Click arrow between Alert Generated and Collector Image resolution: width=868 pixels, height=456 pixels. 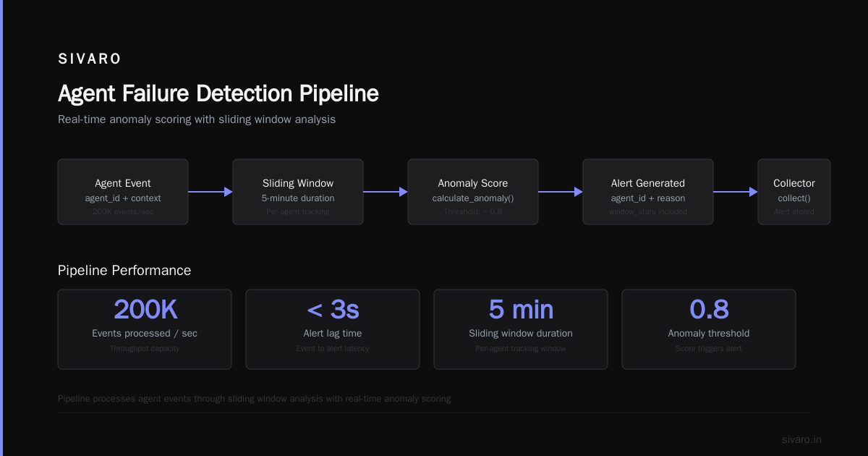click(x=736, y=192)
